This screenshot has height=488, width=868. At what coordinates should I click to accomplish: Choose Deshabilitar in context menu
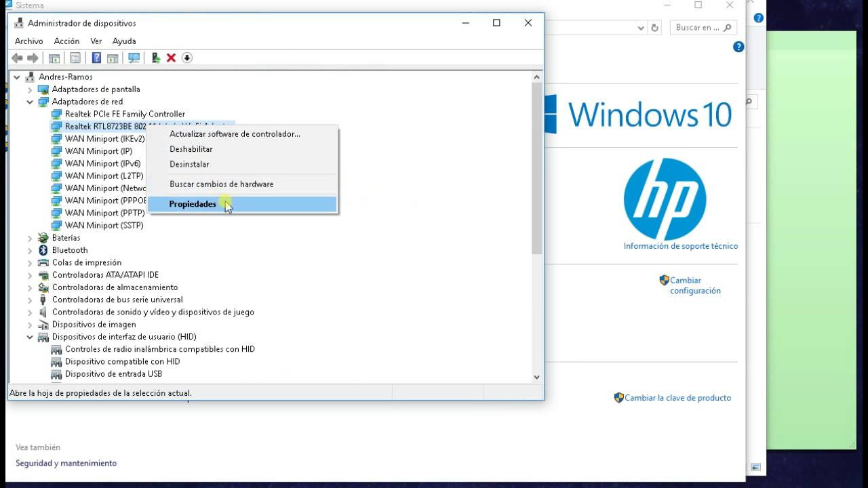(242, 149)
